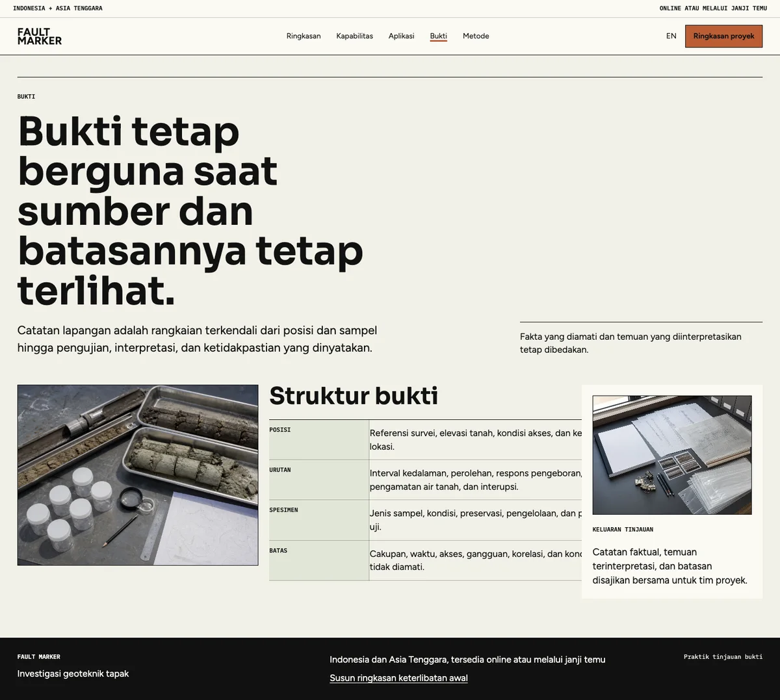
Task: Click the Investigasi geoteknik tapak footer text
Action: point(73,674)
